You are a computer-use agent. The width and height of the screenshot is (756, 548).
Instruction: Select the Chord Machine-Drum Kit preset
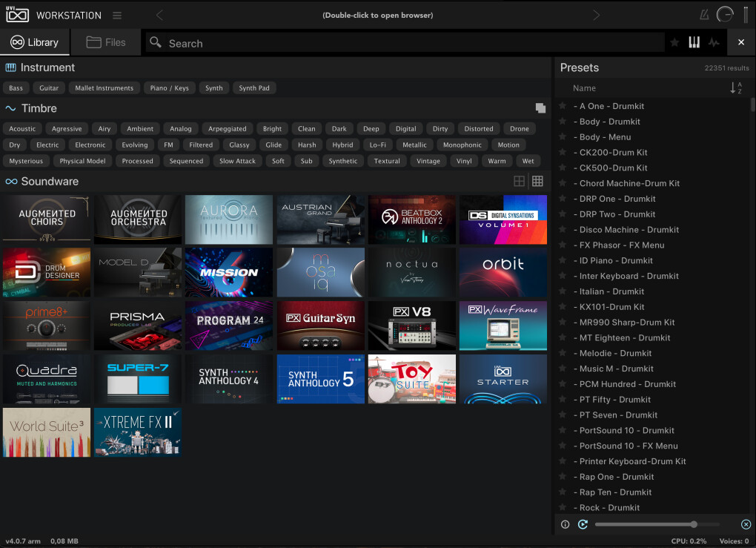click(629, 183)
